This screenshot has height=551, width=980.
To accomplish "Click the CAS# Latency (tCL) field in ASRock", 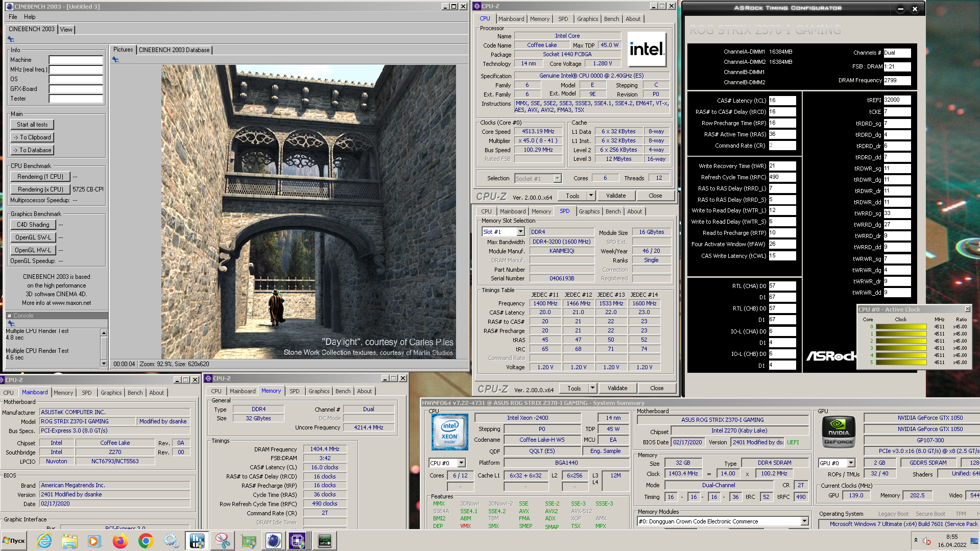I will [782, 101].
